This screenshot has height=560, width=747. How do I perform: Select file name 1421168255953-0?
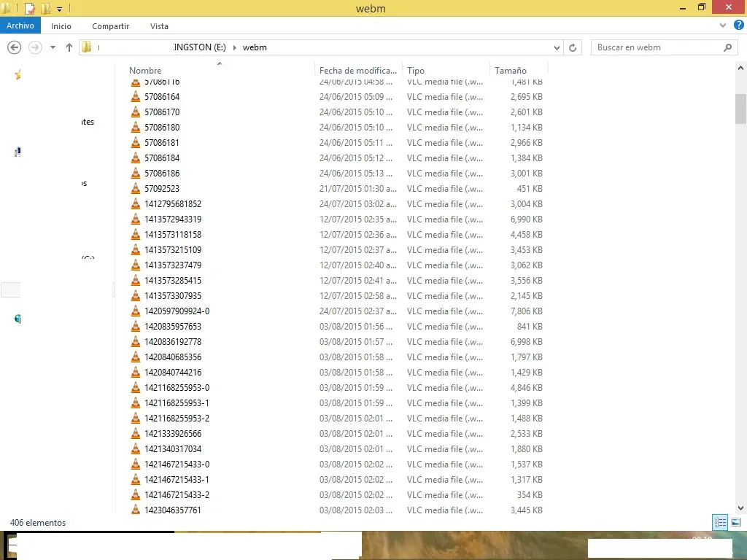click(177, 388)
